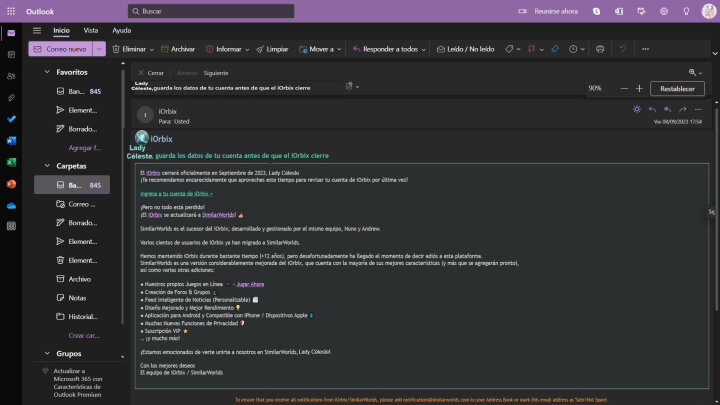Open the To Do checkmark app
The image size is (720, 405).
click(x=11, y=119)
